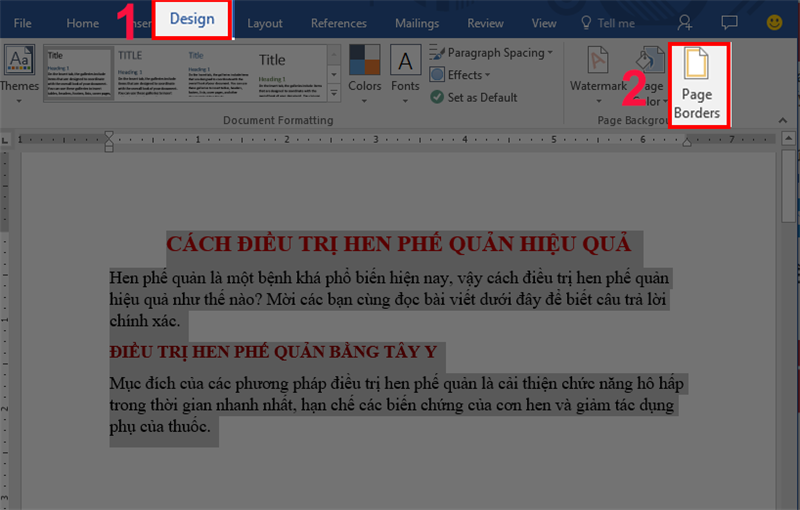
Task: Open the View tab
Action: [544, 23]
